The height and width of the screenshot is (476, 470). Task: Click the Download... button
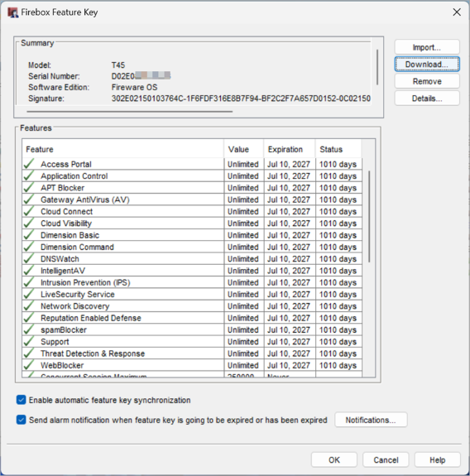click(x=427, y=65)
